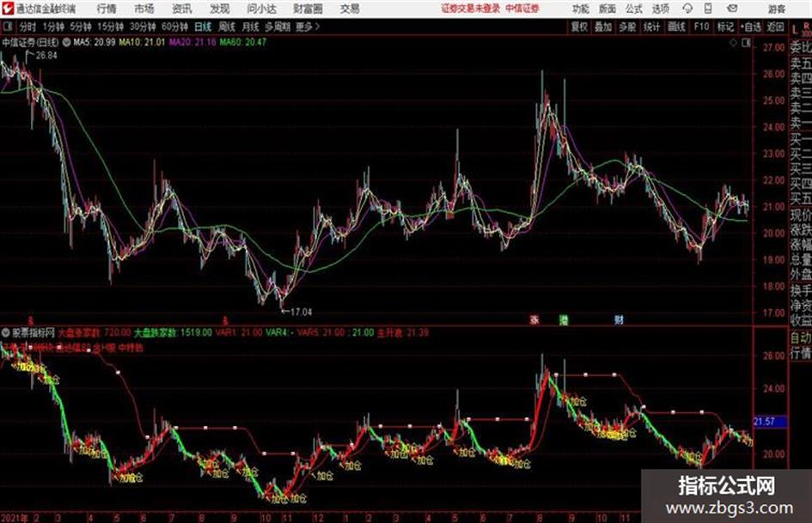The image size is (812, 523).
Task: Open the 选项 menu
Action: (660, 9)
